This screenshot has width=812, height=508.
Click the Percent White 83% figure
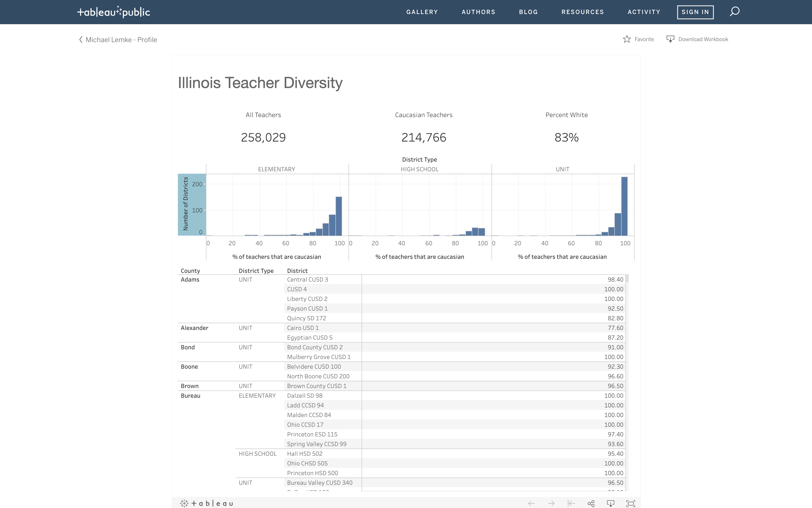click(566, 137)
